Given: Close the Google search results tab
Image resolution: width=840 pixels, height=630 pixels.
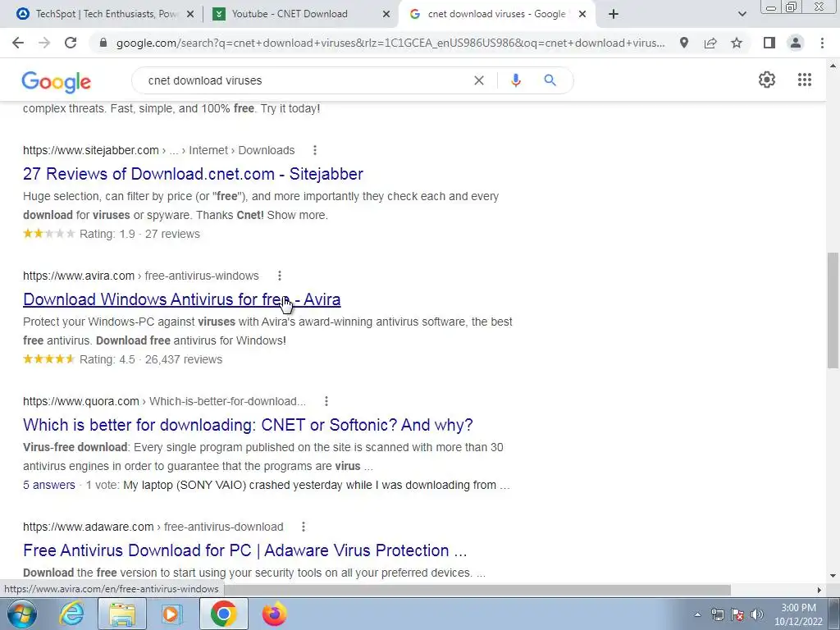Looking at the screenshot, I should click(582, 15).
